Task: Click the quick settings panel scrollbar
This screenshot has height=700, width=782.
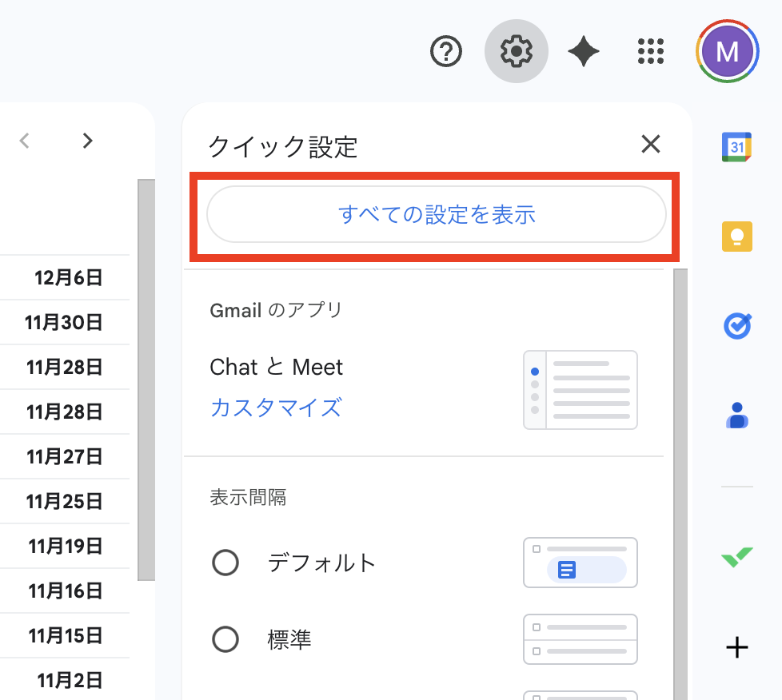Action: click(x=680, y=479)
